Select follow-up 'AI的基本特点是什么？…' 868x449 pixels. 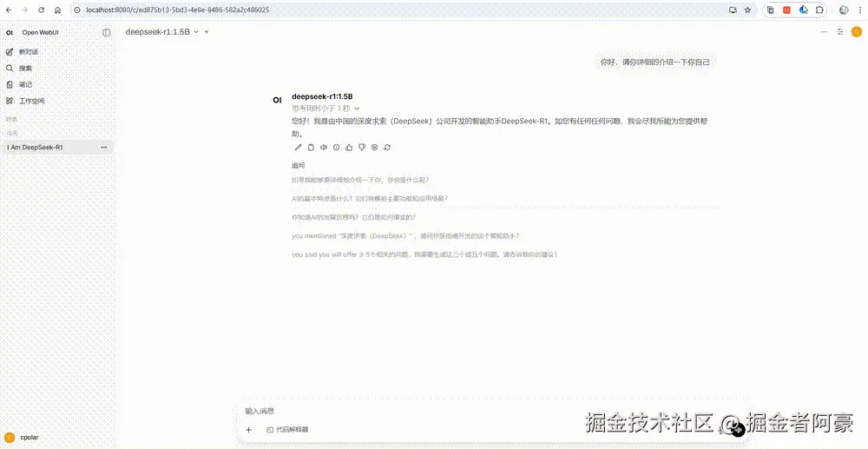[370, 198]
